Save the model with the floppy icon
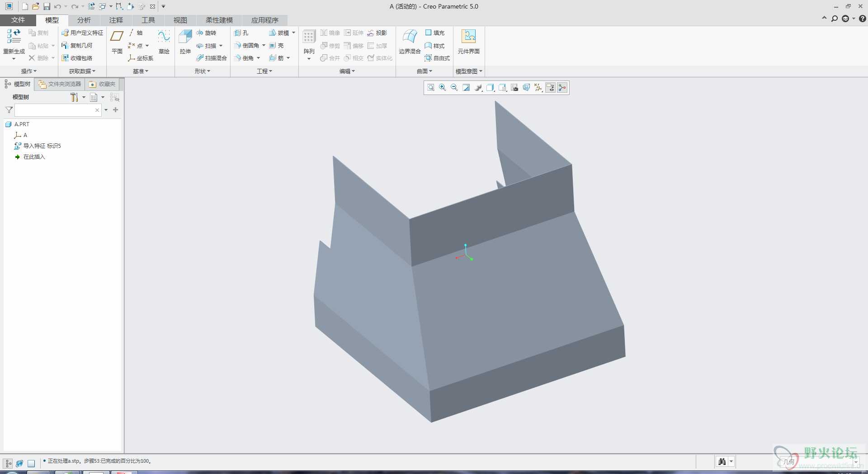 (x=47, y=6)
